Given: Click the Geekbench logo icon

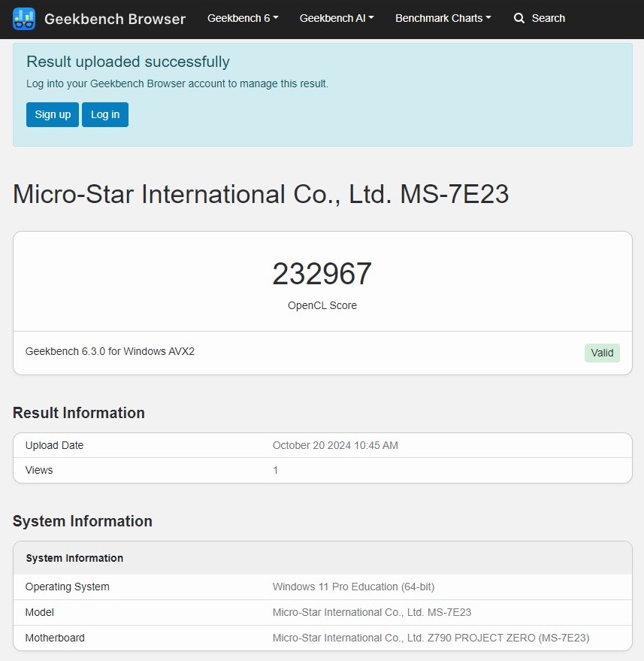Looking at the screenshot, I should click(x=24, y=19).
